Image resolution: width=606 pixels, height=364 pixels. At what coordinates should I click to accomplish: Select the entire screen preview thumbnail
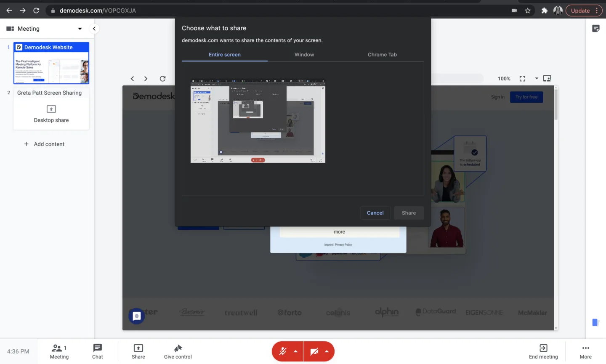(258, 121)
